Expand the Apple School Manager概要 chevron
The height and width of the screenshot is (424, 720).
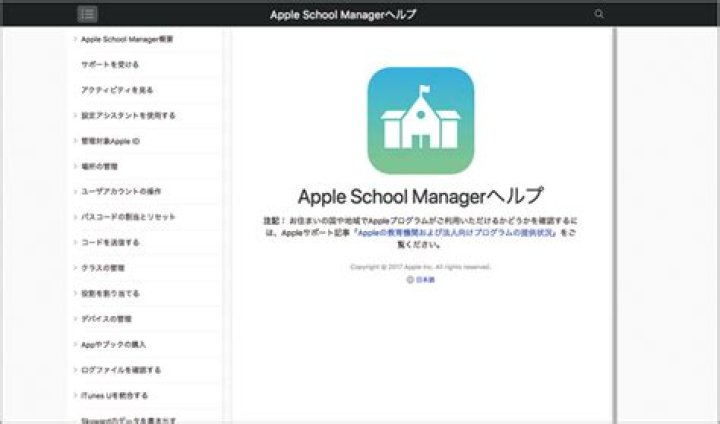(75, 39)
